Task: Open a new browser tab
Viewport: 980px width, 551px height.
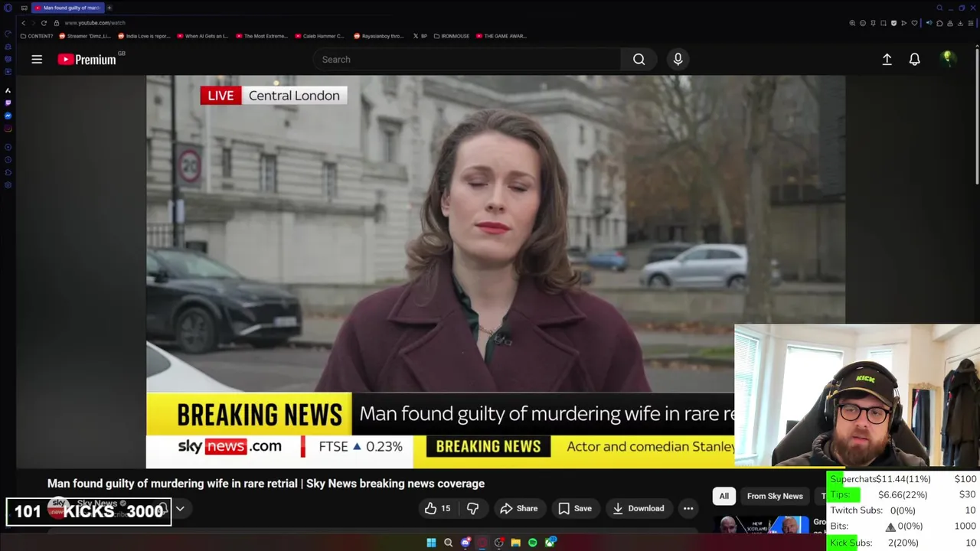Action: [109, 8]
